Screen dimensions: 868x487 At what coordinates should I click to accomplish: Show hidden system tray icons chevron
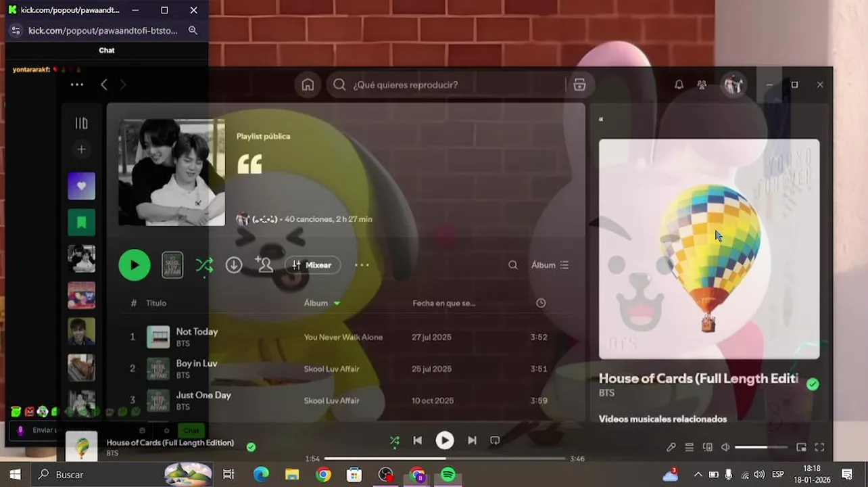(698, 475)
